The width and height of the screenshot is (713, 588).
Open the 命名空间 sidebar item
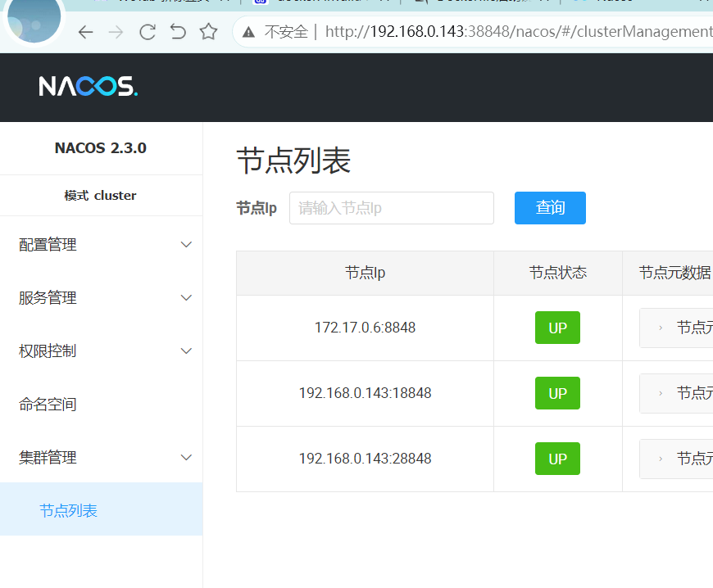101,404
